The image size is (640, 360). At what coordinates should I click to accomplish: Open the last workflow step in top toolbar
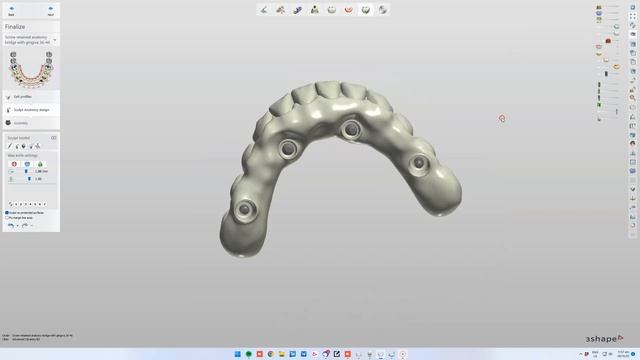click(382, 10)
